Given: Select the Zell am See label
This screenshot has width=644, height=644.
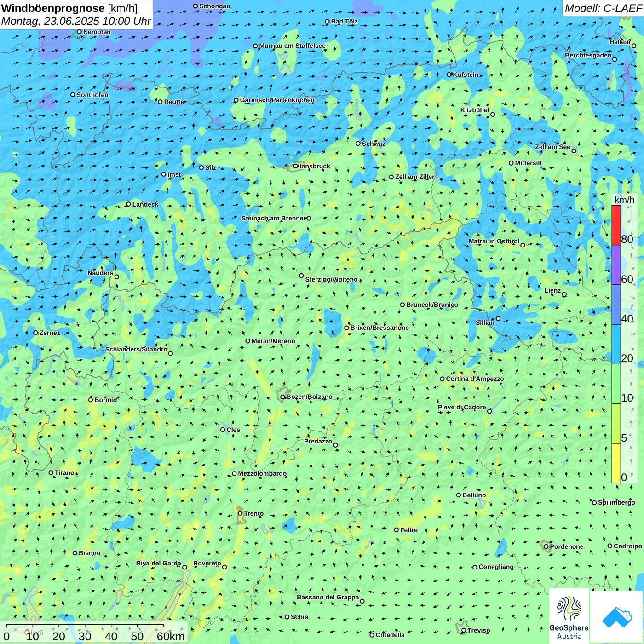Looking at the screenshot, I should click(x=552, y=147).
